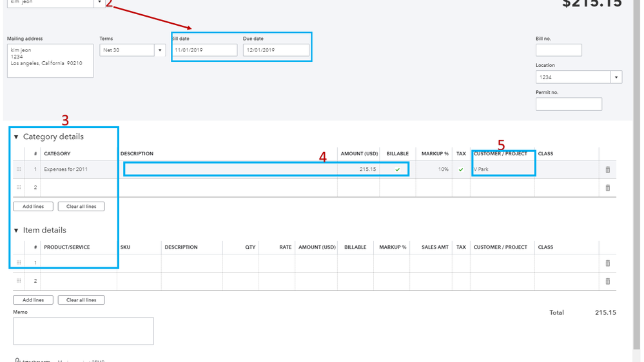Click Add lines under Category details

(34, 207)
